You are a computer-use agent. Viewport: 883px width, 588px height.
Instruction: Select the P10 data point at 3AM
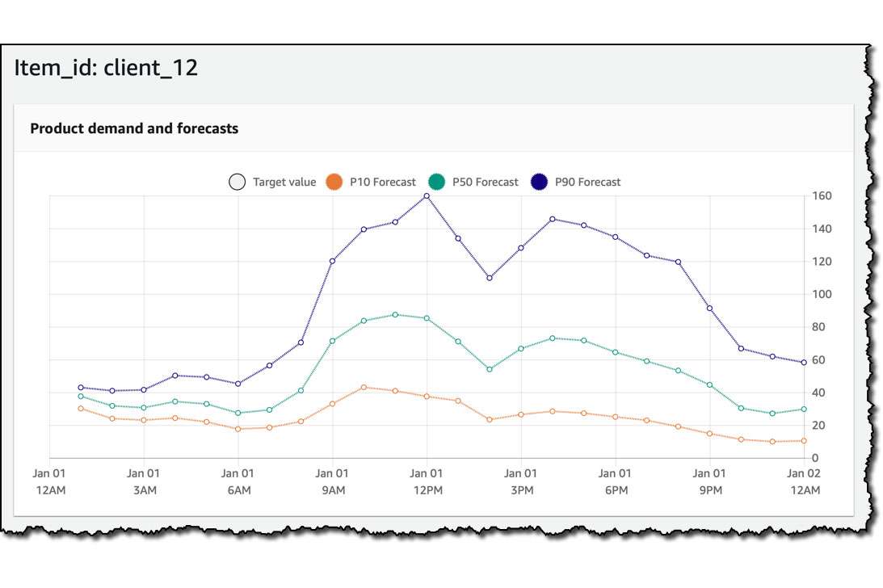pos(144,420)
